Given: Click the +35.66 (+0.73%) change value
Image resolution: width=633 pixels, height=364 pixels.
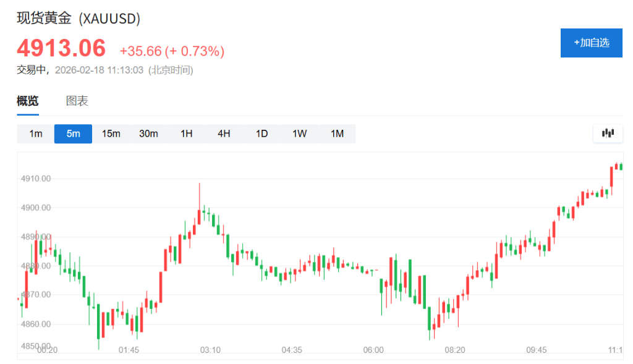Looking at the screenshot, I should tap(172, 51).
